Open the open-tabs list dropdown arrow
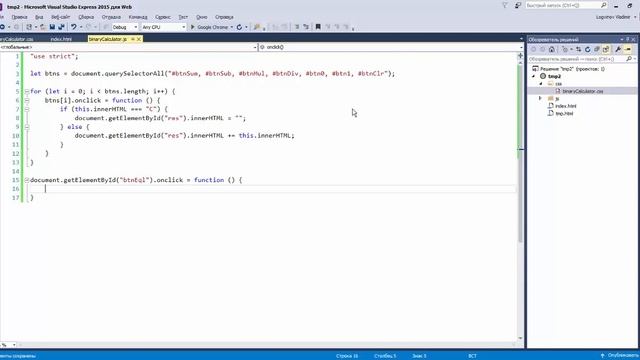The width and height of the screenshot is (640, 360). [x=521, y=39]
